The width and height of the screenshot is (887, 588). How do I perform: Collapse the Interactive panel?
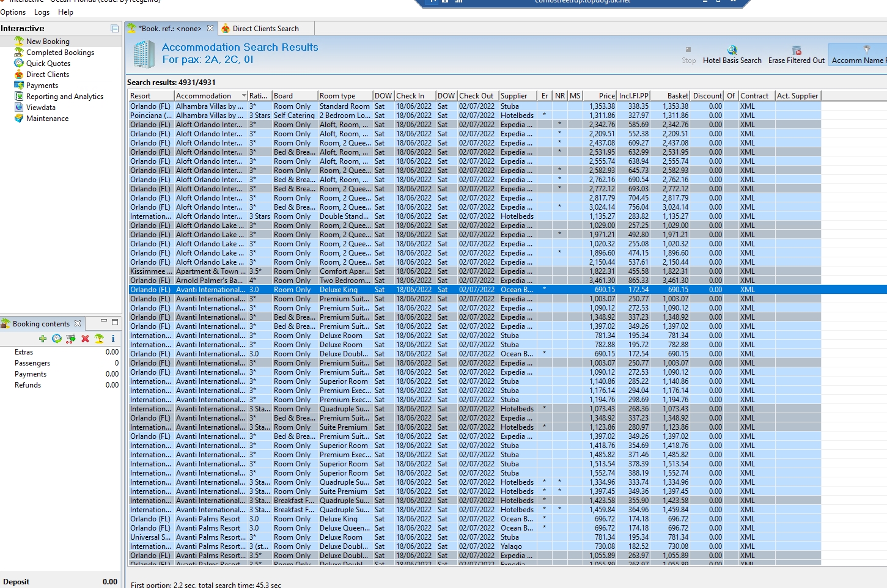tap(114, 28)
